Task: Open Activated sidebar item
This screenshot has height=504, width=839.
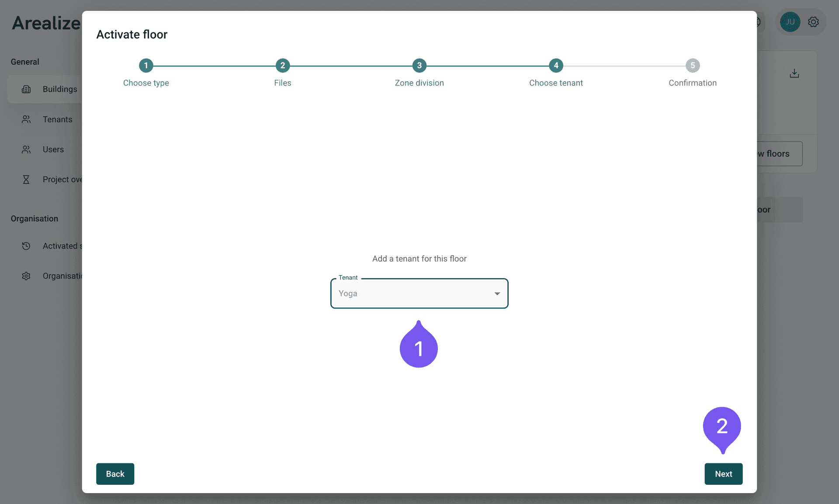Action: 45,246
